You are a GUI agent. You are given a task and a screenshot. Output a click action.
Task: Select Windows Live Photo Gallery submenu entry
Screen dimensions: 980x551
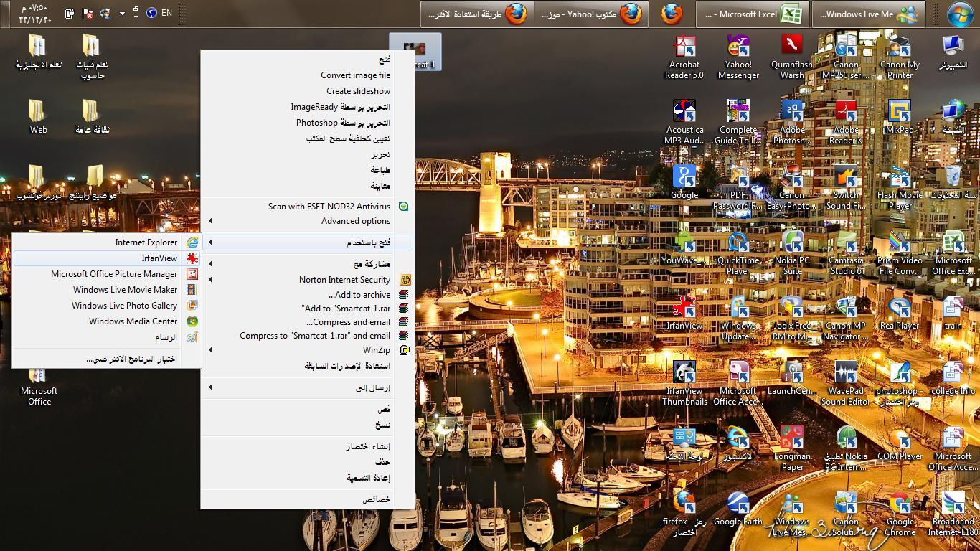pyautogui.click(x=107, y=306)
